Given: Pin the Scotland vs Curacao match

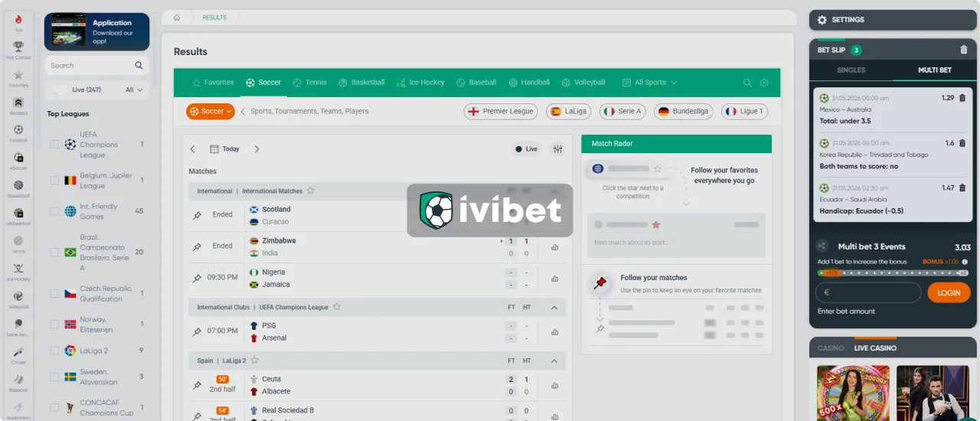Looking at the screenshot, I should click(197, 215).
